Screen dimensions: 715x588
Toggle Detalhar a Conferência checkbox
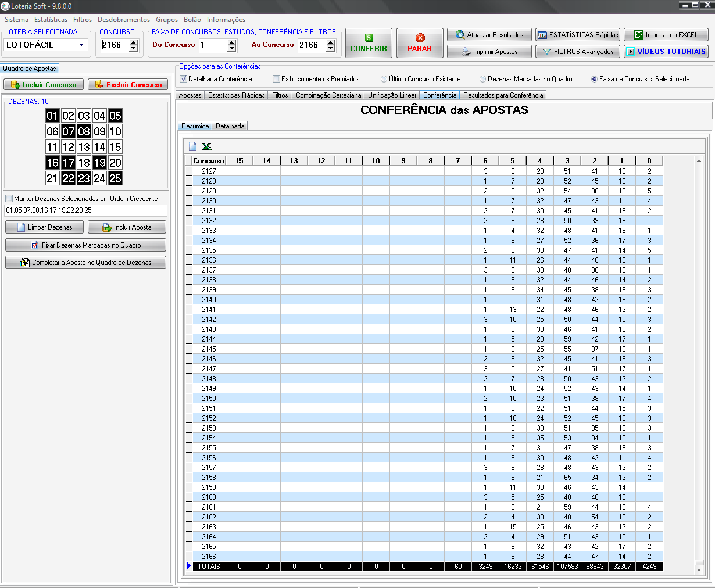coord(184,79)
